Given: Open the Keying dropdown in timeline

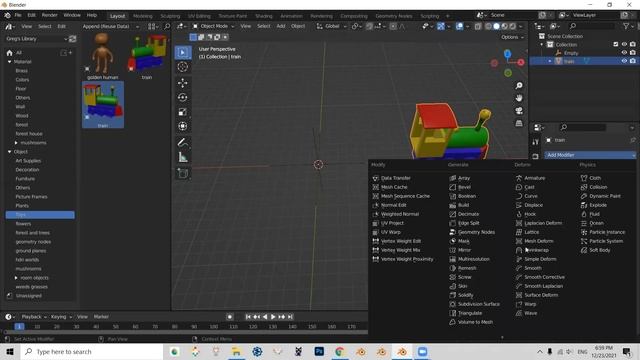Looking at the screenshot, I should point(61,317).
